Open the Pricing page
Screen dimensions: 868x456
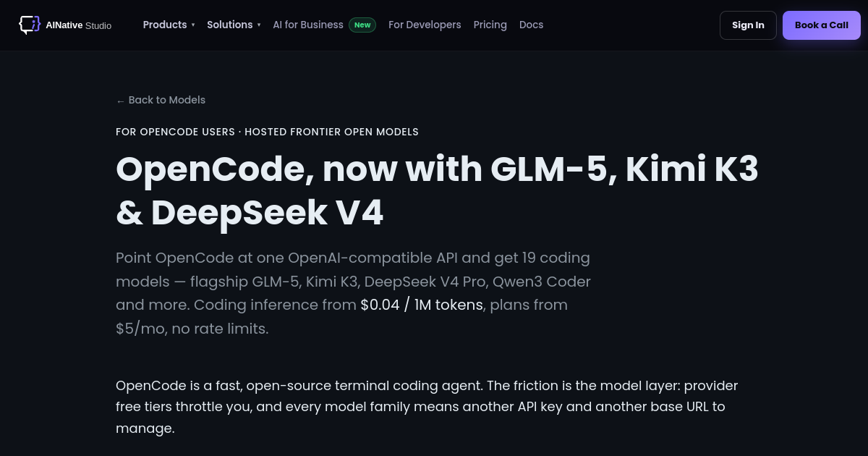(490, 25)
